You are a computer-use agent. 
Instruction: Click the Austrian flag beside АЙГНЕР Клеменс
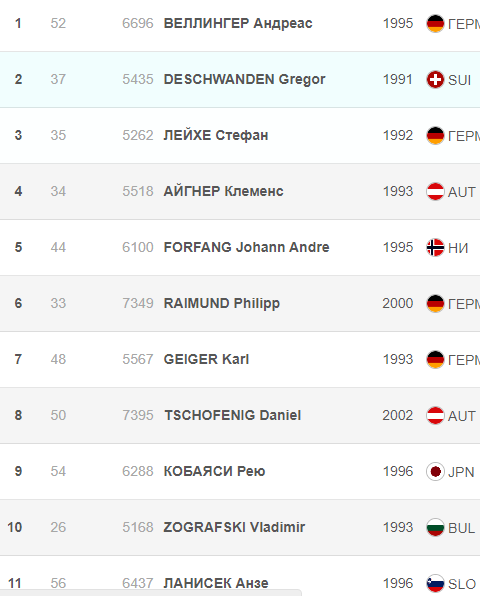435,192
